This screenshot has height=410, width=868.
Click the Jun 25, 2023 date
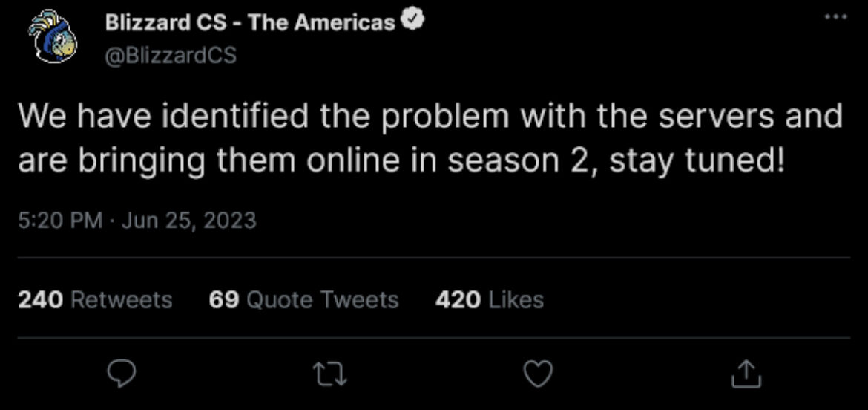[x=188, y=221]
